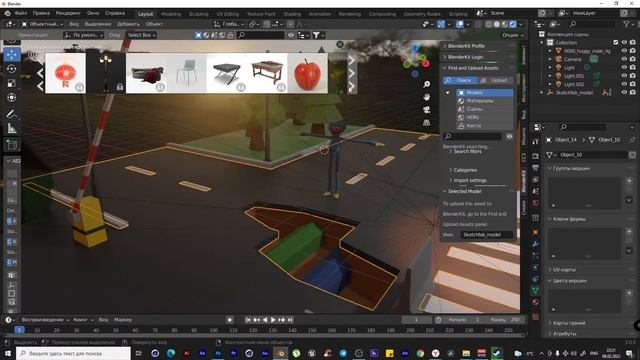Hide the Camera object via its eye icon
The height and width of the screenshot is (360, 640).
624,59
